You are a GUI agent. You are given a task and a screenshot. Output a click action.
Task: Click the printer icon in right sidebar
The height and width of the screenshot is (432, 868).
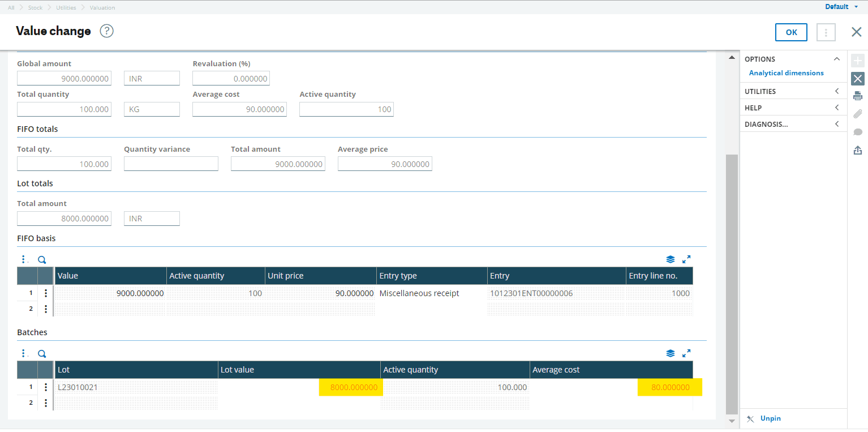pos(858,96)
